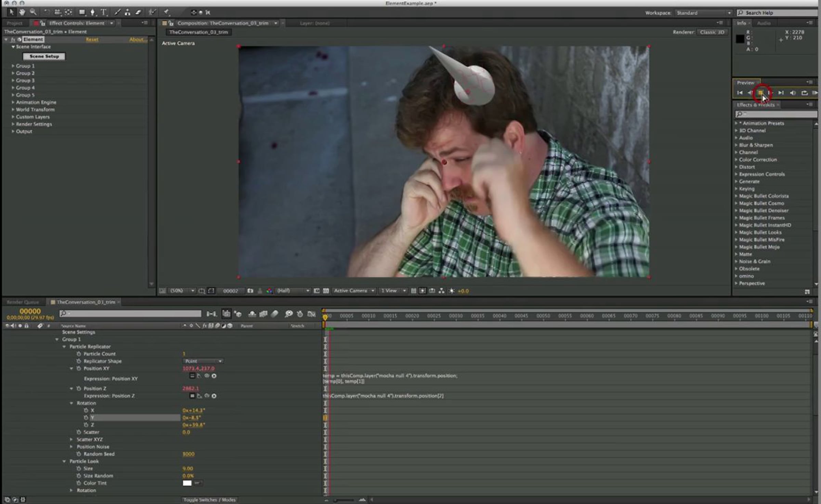
Task: Select the Pen tool
Action: pyautogui.click(x=92, y=12)
